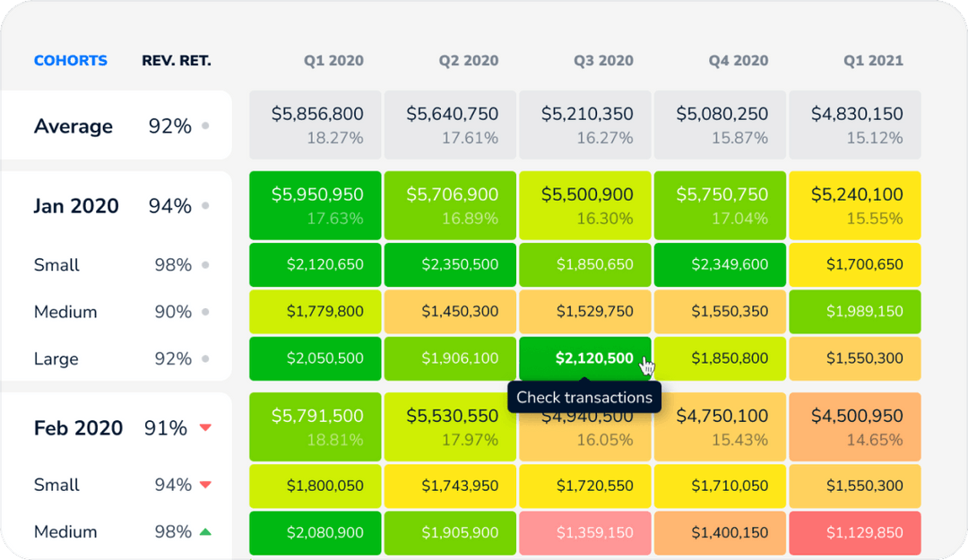Image resolution: width=968 pixels, height=560 pixels.
Task: Collapse the Average row group
Action: point(73,126)
